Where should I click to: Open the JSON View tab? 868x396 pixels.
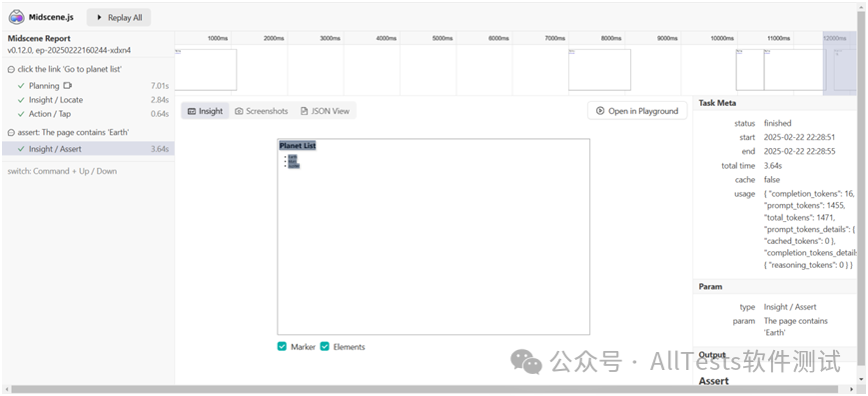(x=325, y=111)
